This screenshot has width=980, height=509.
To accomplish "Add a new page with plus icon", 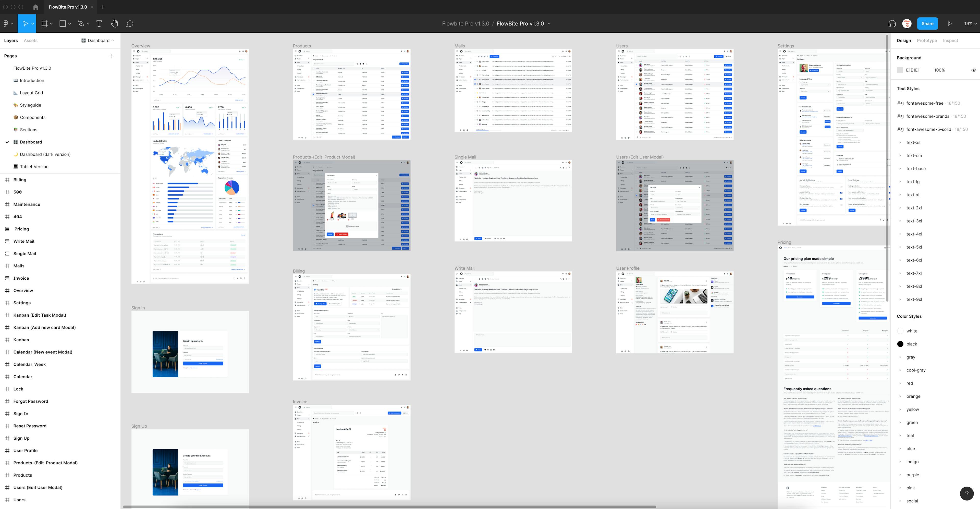I will coord(111,56).
